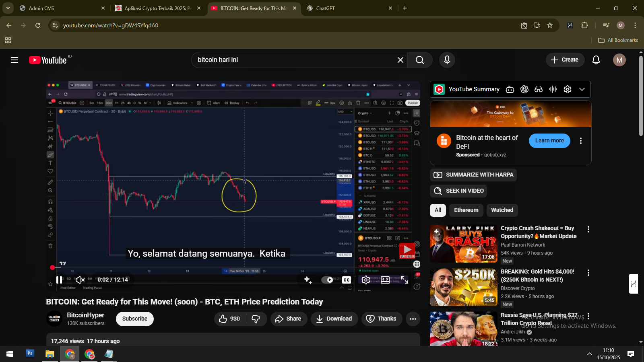Open more actions menu below video

[x=413, y=319]
